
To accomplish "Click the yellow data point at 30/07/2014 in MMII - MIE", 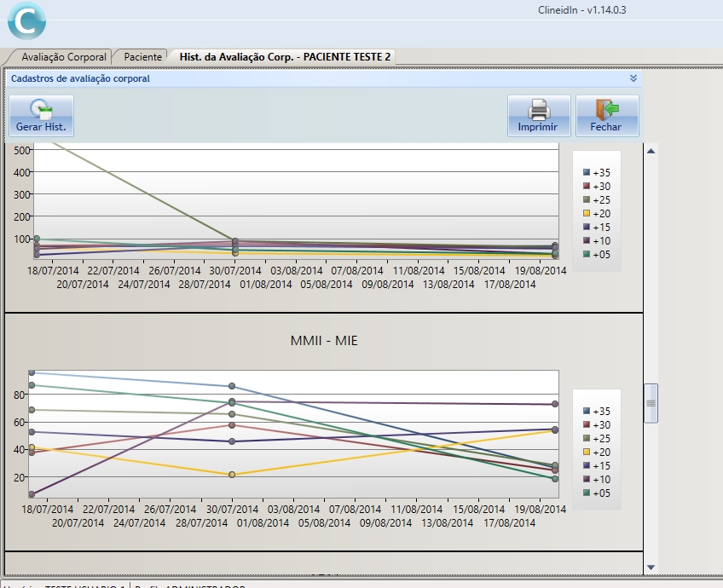I will pos(232,475).
